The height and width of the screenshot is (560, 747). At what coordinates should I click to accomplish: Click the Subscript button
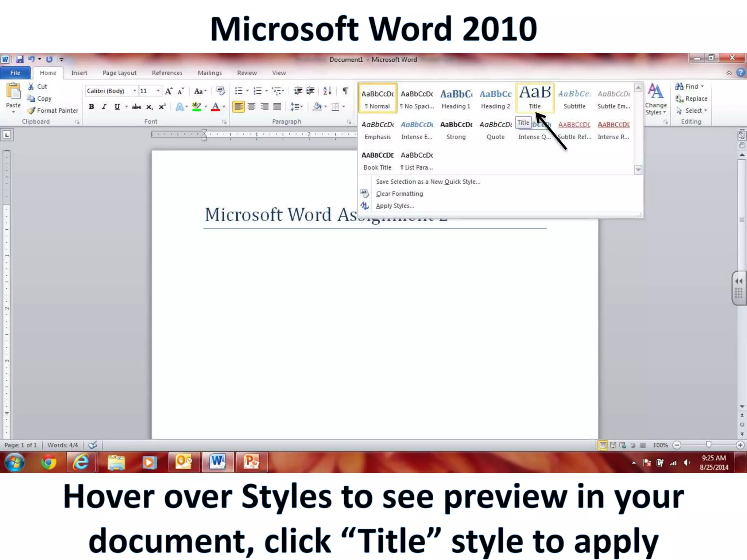tap(149, 107)
